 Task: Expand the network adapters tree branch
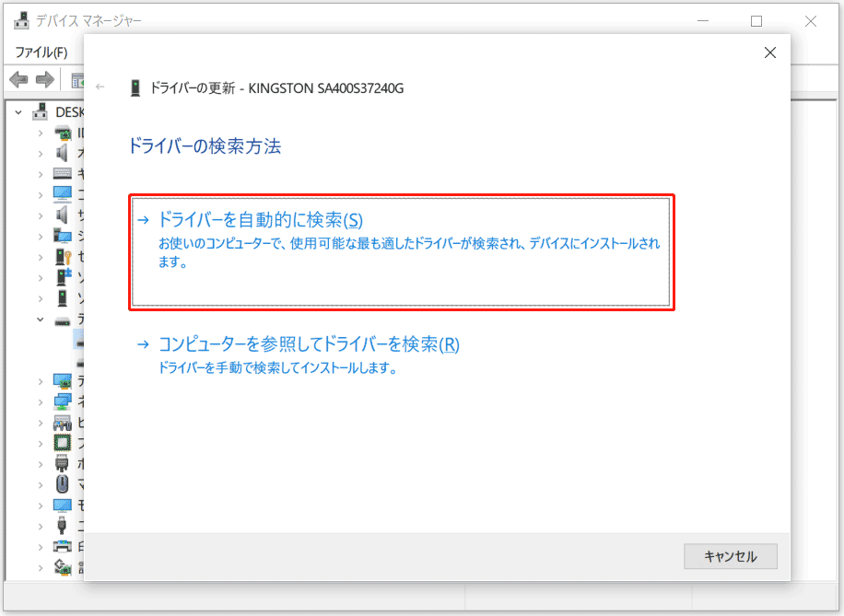(40, 401)
